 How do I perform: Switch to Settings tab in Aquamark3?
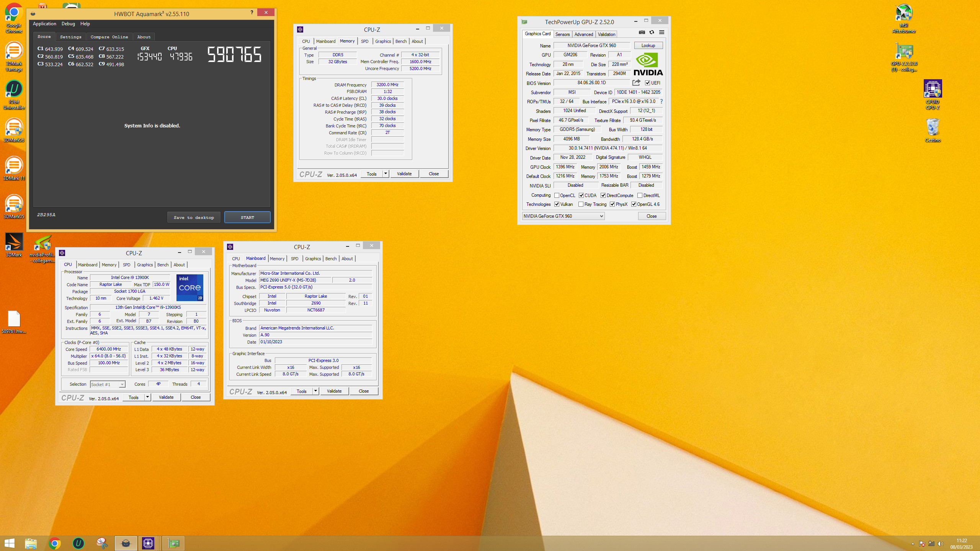[x=71, y=37]
